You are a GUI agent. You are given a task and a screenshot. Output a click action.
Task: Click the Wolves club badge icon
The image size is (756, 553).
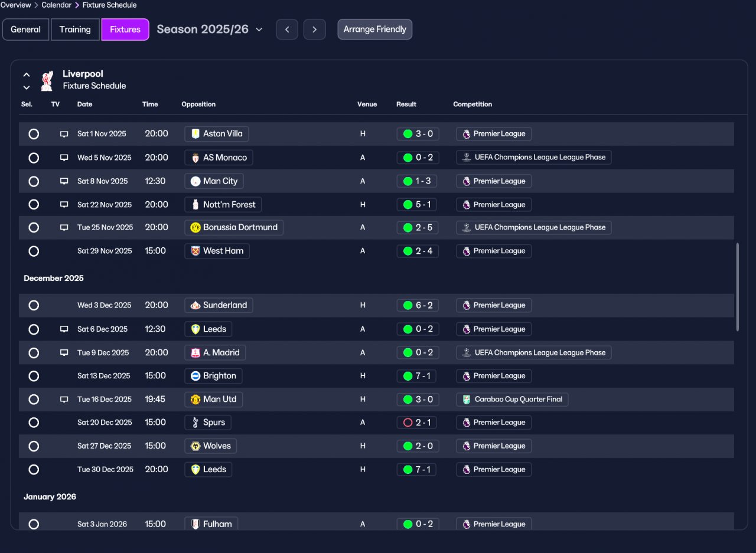[x=196, y=446]
